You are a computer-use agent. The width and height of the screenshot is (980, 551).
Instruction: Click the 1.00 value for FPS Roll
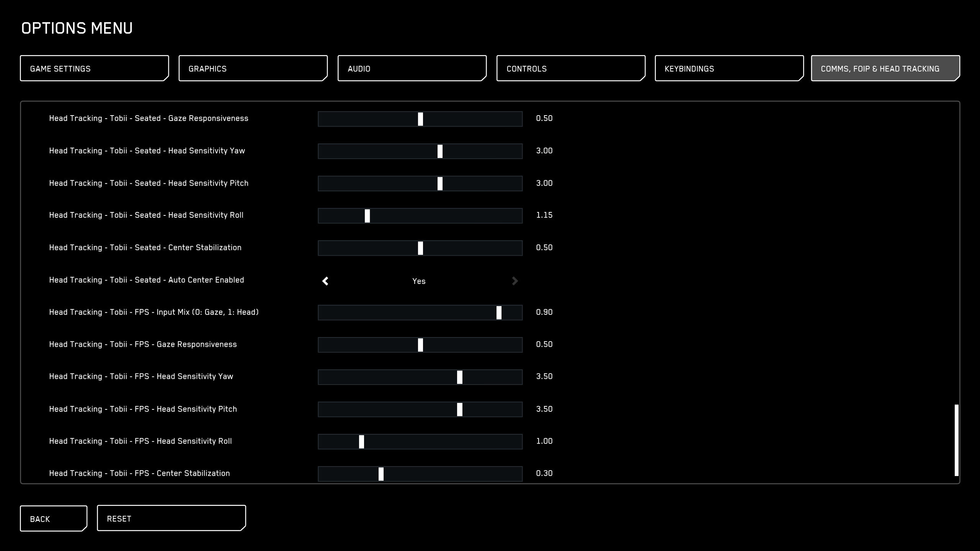pyautogui.click(x=544, y=441)
